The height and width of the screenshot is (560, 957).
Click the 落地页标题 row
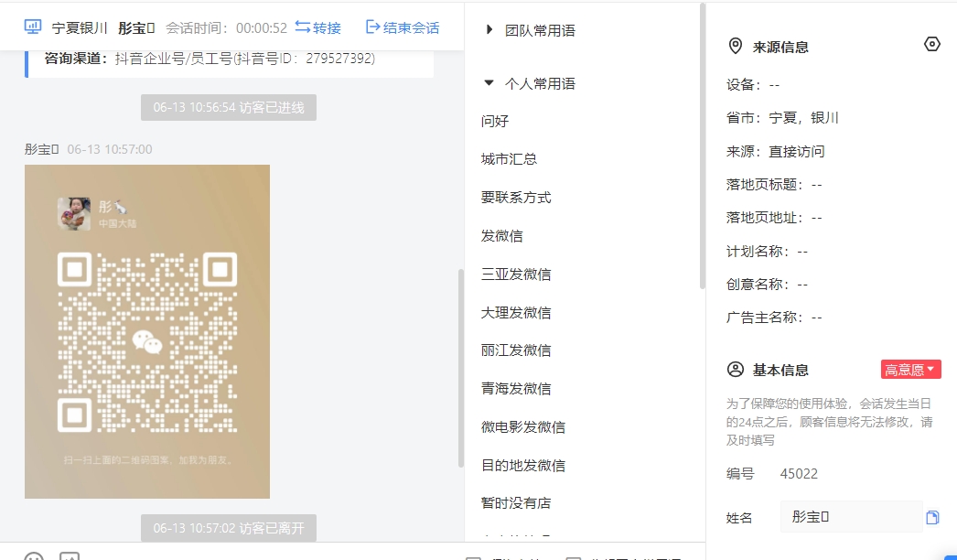tap(774, 185)
